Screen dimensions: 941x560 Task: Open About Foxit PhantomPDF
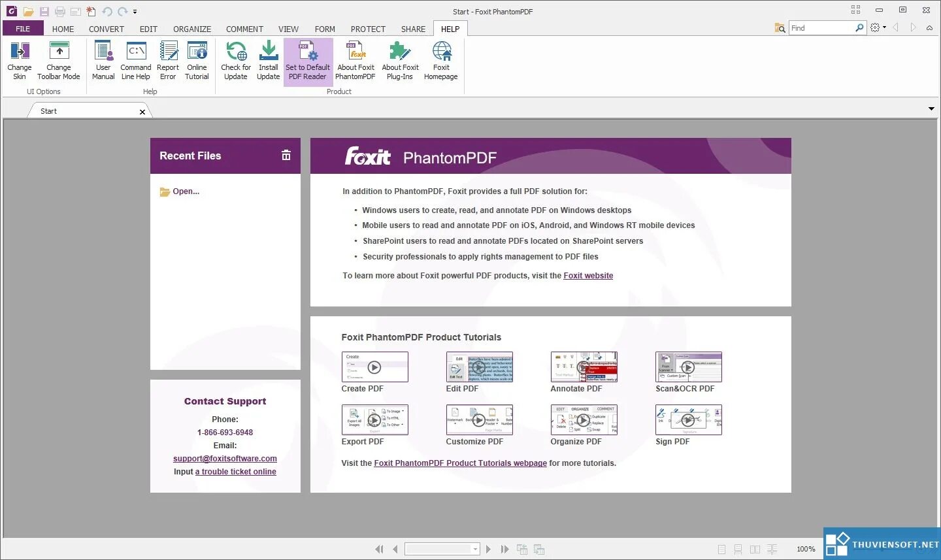tap(355, 59)
